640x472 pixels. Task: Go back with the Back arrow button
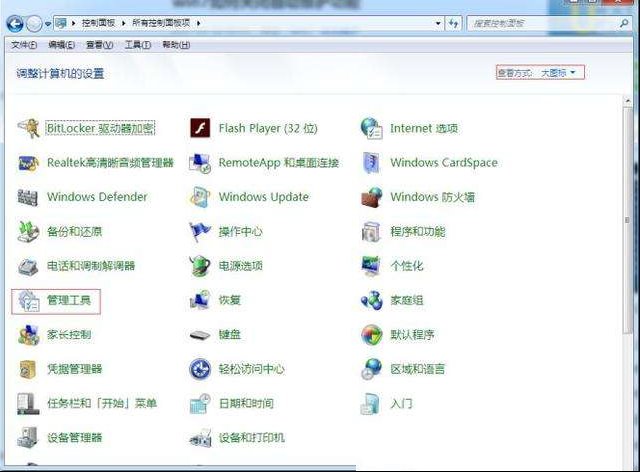(x=15, y=24)
